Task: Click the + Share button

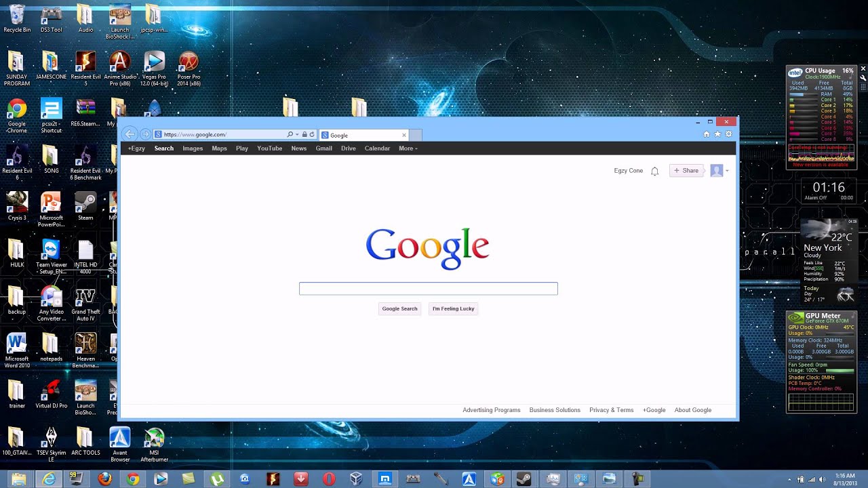Action: pos(686,171)
